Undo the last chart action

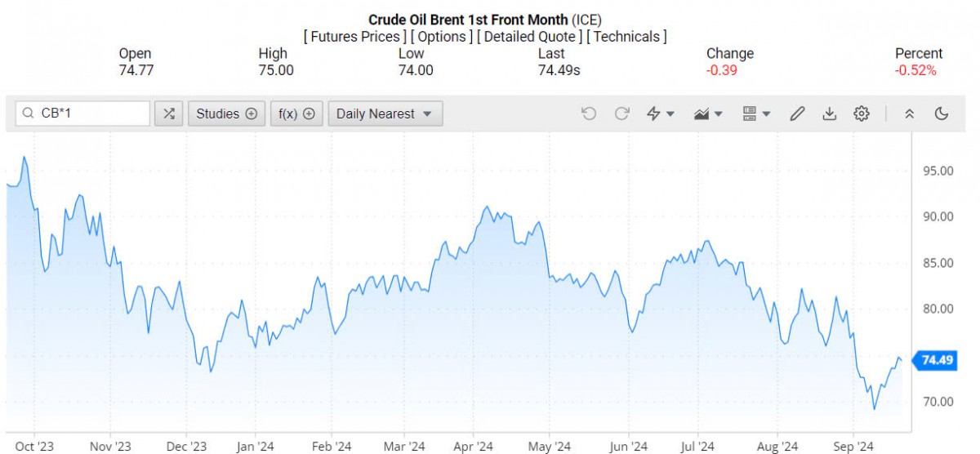tap(589, 113)
